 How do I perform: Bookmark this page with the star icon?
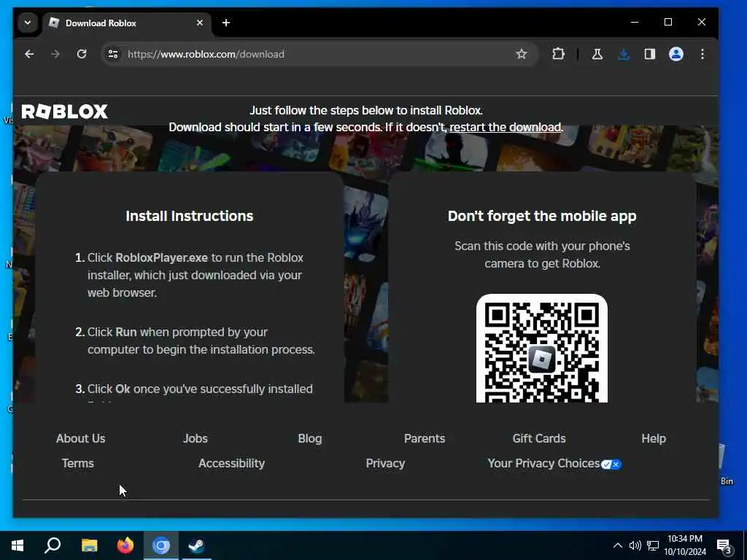[521, 54]
